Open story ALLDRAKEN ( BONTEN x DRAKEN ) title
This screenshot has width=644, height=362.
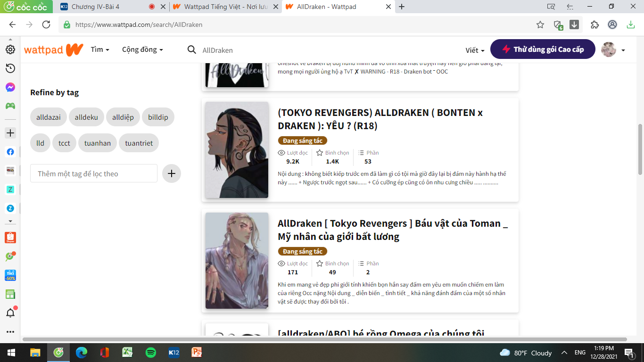(380, 119)
